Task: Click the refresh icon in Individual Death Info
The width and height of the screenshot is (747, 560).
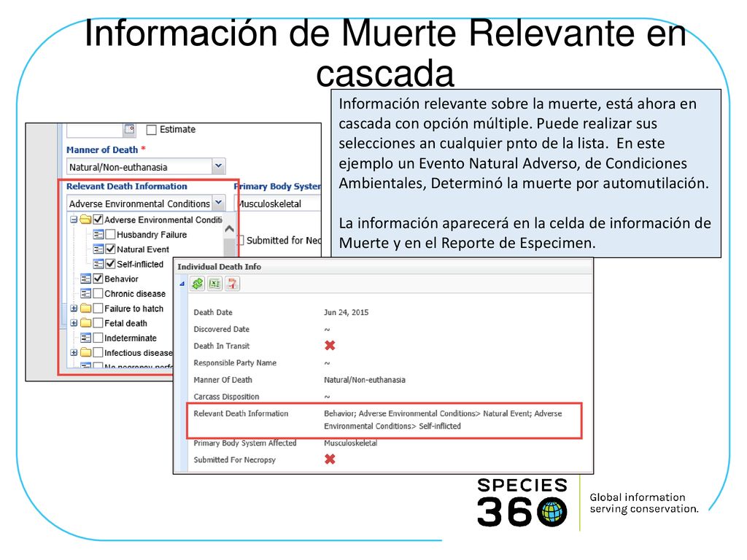Action: click(197, 284)
